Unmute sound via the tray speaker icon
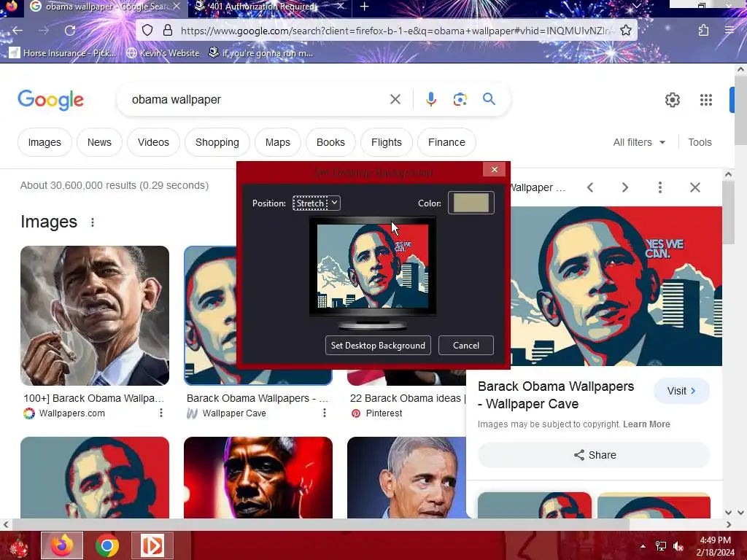Viewport: 747px width, 560px height. pyautogui.click(x=678, y=546)
